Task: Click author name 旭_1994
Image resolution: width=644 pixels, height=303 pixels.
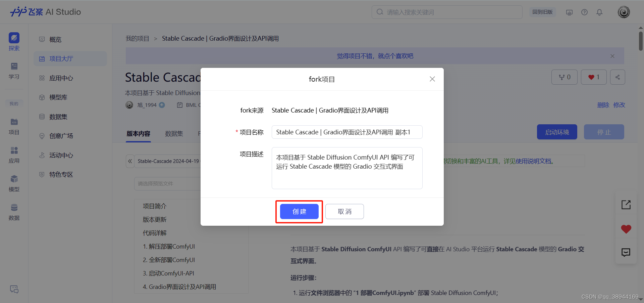Action: coord(147,105)
